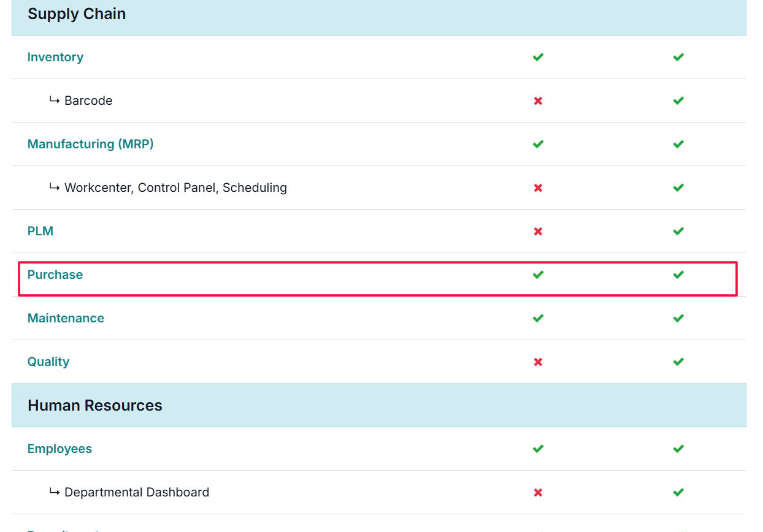Visit the Quality link
Image resolution: width=763 pixels, height=532 pixels.
[48, 362]
